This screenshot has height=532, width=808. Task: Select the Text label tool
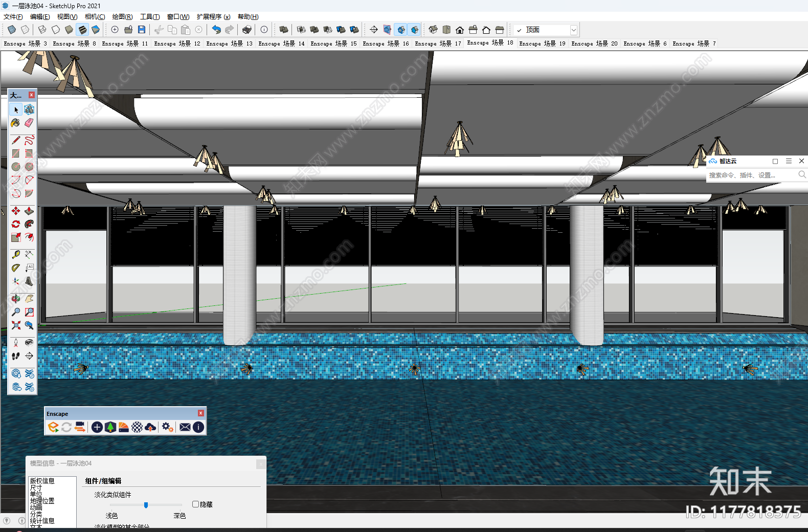[x=29, y=268]
